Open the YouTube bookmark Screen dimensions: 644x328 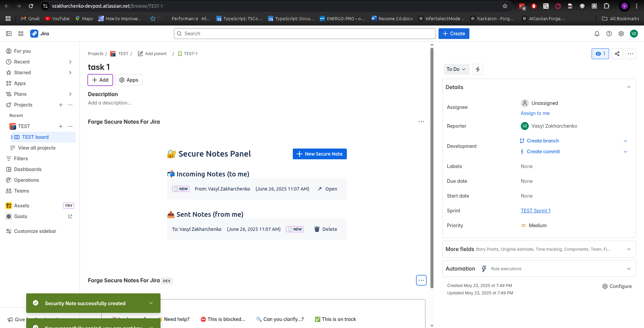57,18
